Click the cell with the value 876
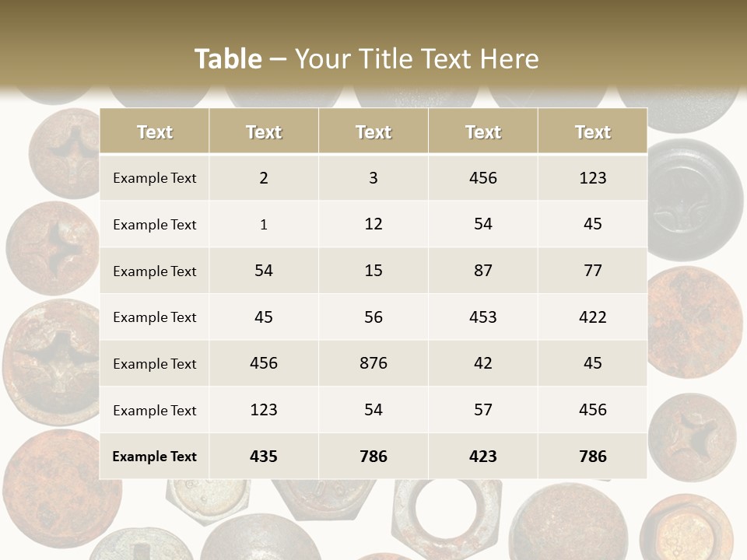This screenshot has height=560, width=747. (373, 363)
